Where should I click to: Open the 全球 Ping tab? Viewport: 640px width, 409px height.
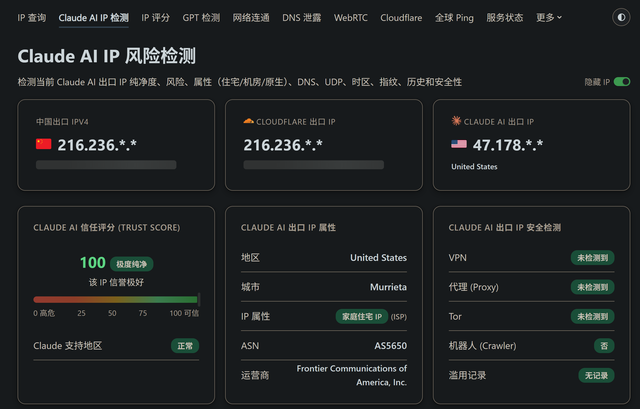coord(454,18)
